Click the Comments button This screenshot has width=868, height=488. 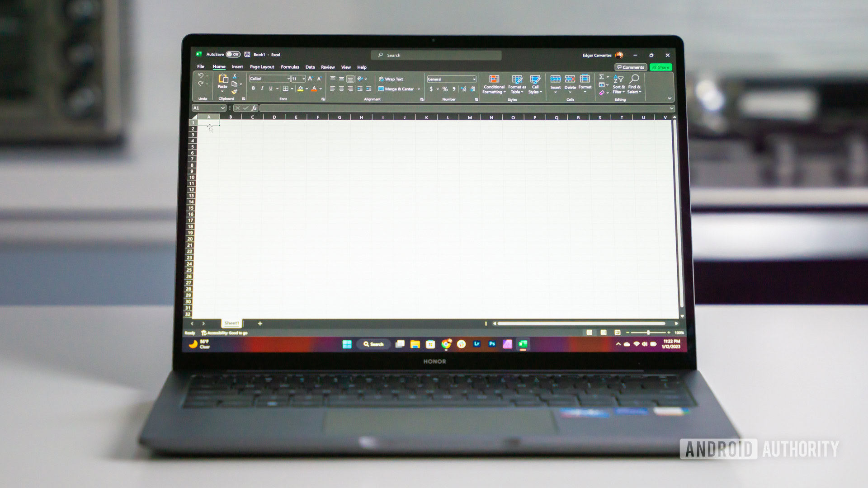(x=631, y=67)
